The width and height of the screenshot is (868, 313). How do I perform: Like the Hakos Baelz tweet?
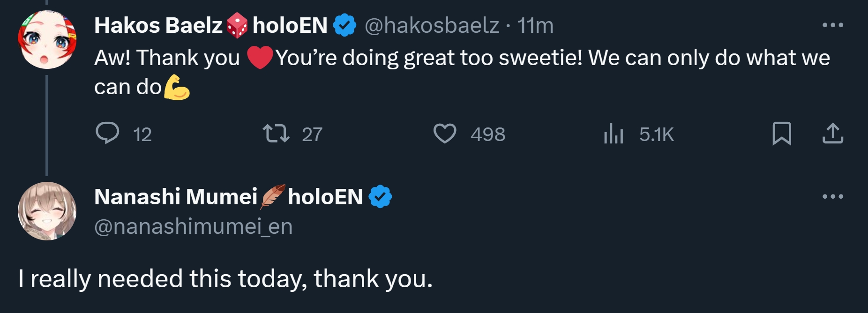(x=444, y=134)
